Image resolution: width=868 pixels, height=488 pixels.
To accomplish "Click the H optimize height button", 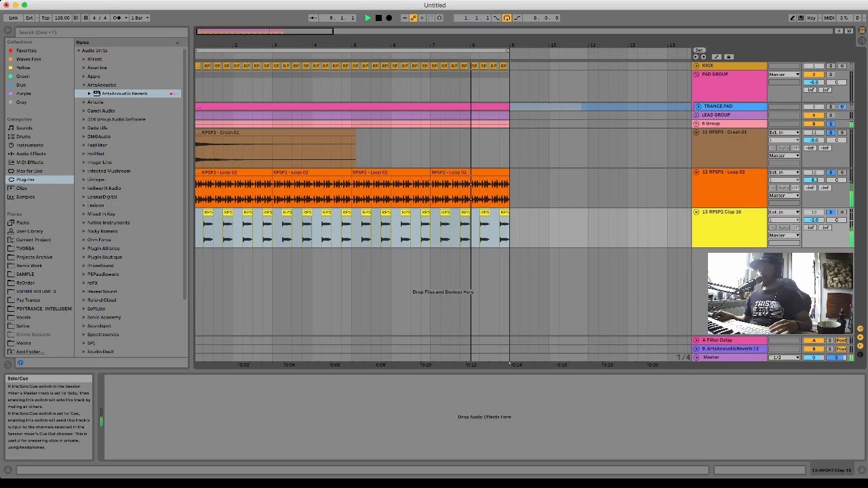I will 840,31.
